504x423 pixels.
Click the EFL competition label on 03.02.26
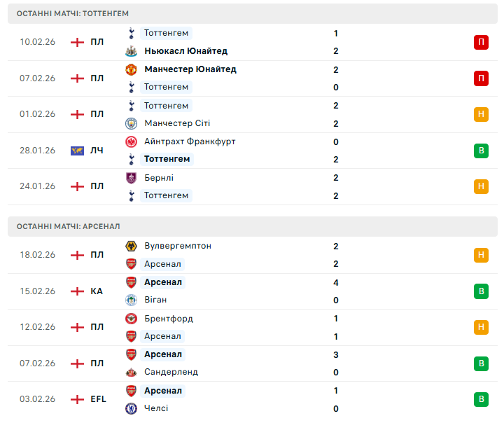[98, 399]
